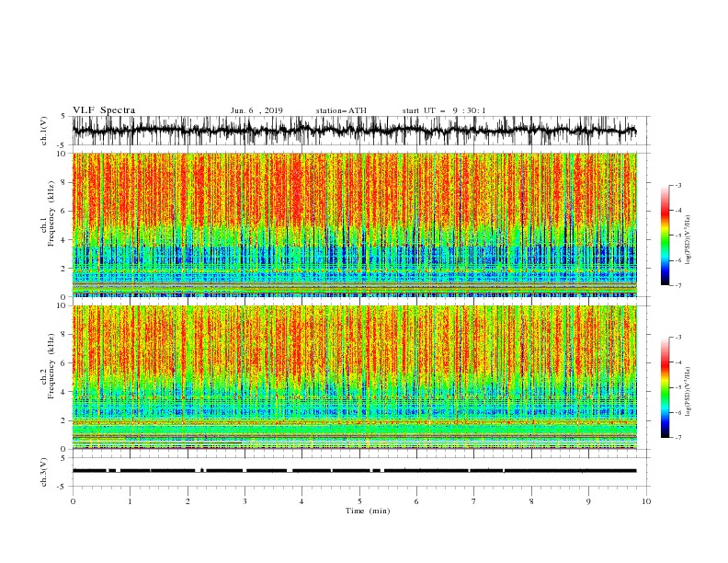This screenshot has height=563, width=728.
Task: Click the log(PSD) label beside ch.2 color bar
Action: pyautogui.click(x=688, y=391)
